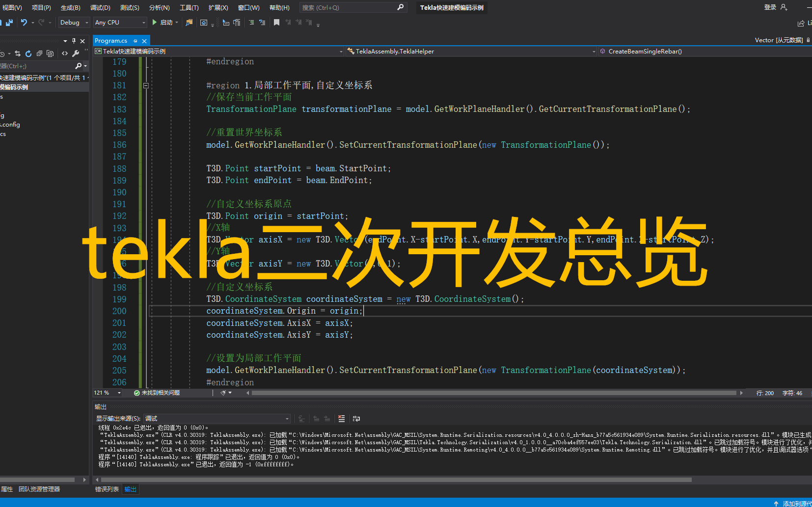Screen dimensions: 812x507
Task: Click the editor horizontal scrollbar
Action: 494,393
